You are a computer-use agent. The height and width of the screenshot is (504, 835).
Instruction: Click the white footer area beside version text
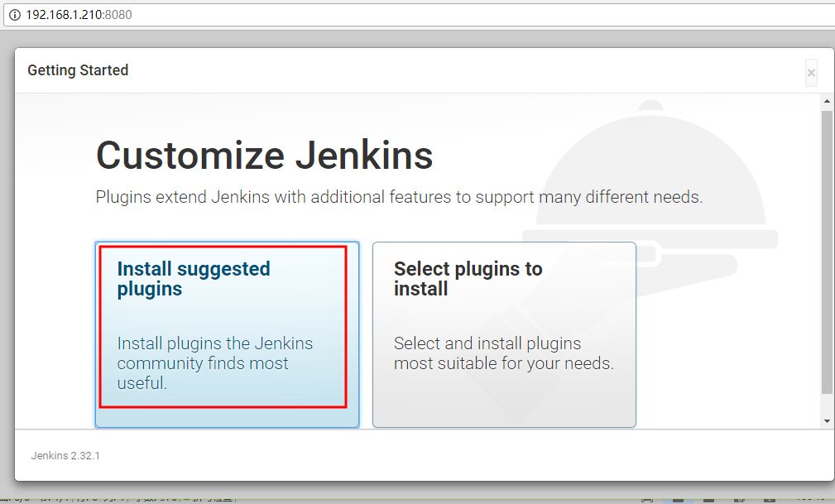458,456
